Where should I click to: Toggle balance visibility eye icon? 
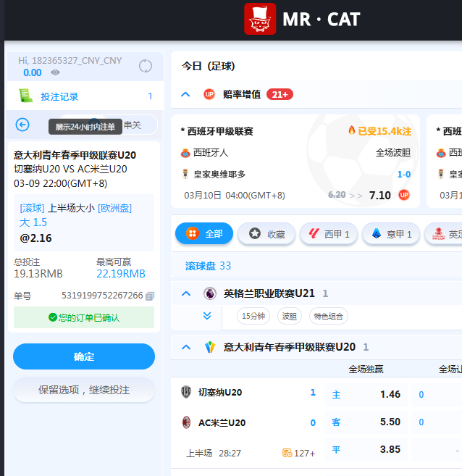click(x=55, y=72)
